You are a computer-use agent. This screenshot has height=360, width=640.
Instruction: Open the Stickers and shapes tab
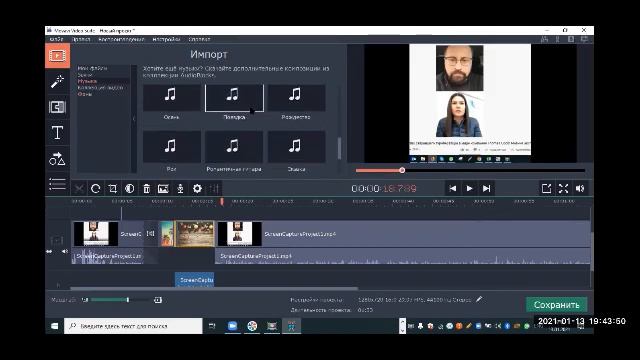[x=57, y=159]
